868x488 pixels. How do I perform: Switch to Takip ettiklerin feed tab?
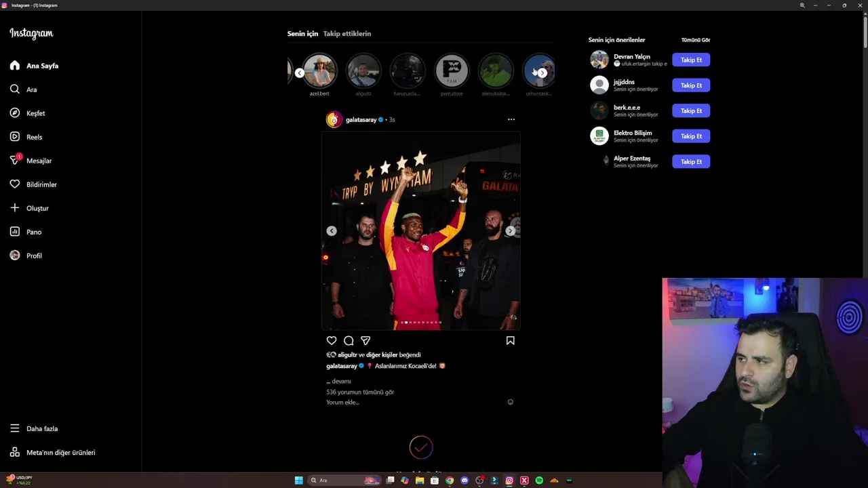pyautogui.click(x=347, y=33)
